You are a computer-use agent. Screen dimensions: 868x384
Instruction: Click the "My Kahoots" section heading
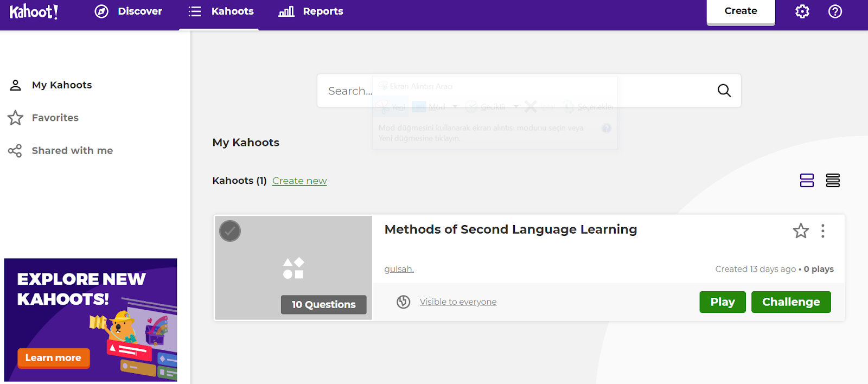[x=246, y=143]
